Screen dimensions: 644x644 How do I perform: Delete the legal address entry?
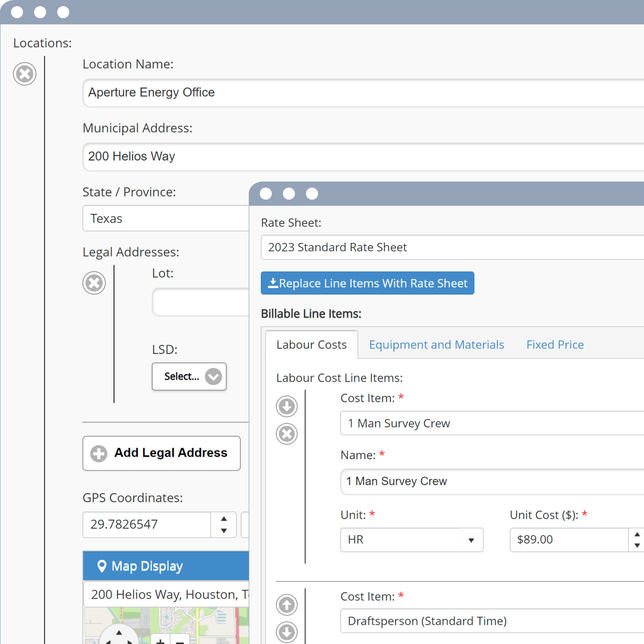coord(94,283)
